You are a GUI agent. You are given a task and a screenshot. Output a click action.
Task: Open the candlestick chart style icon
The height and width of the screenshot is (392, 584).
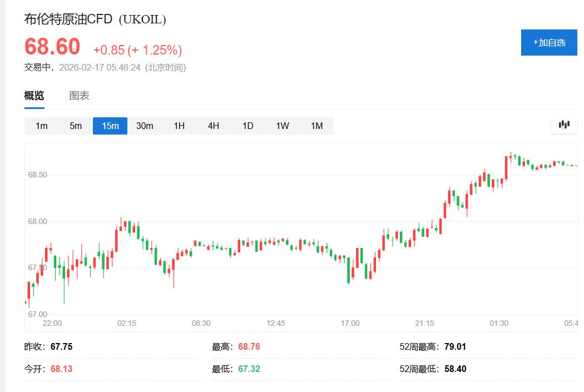click(563, 125)
